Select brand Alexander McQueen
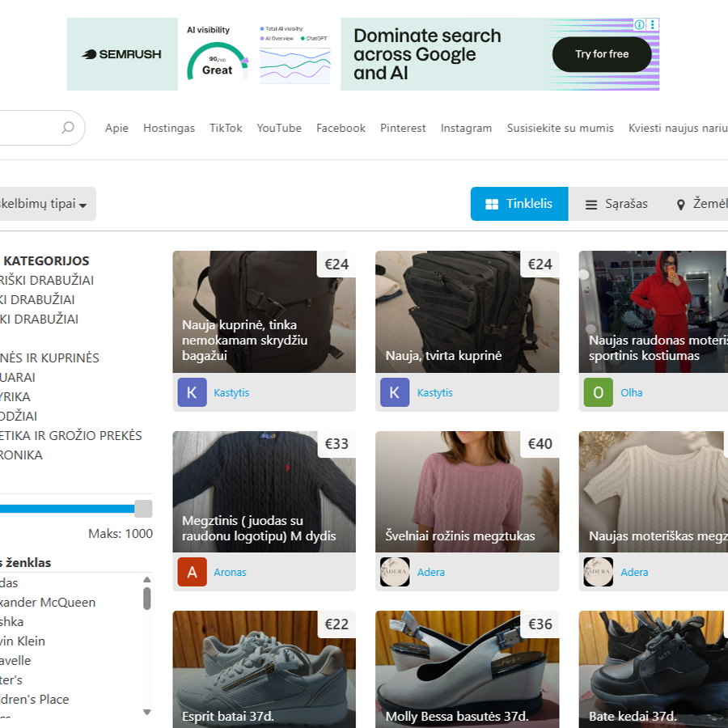 (x=48, y=603)
